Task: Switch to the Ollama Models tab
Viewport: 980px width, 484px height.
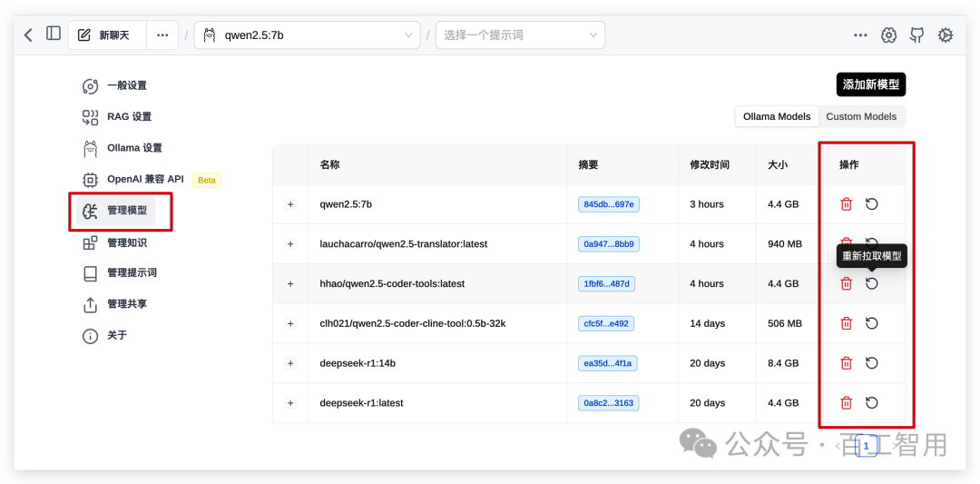Action: (x=777, y=116)
